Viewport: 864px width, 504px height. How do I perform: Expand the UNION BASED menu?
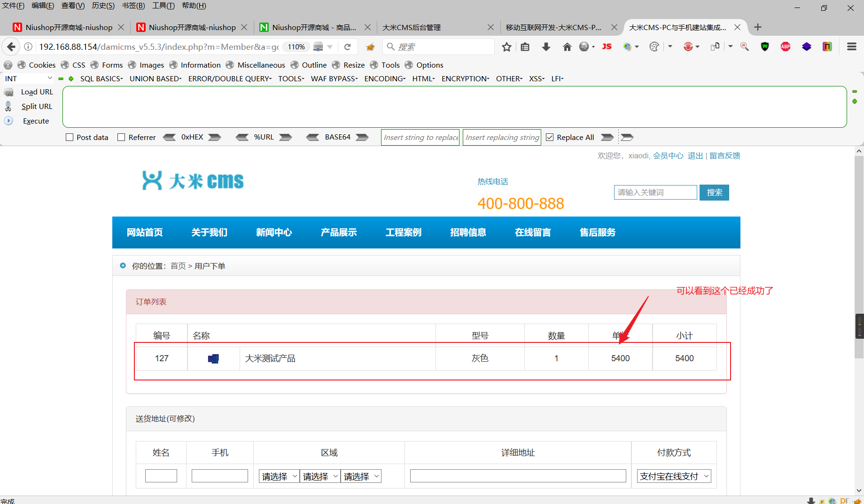[x=156, y=78]
